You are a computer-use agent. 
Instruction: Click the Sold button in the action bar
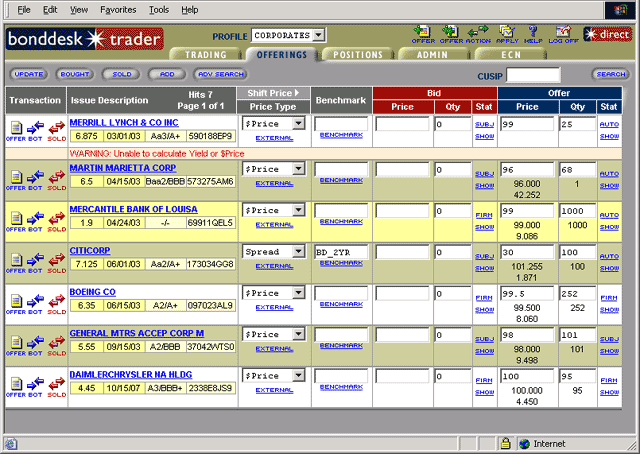click(121, 74)
